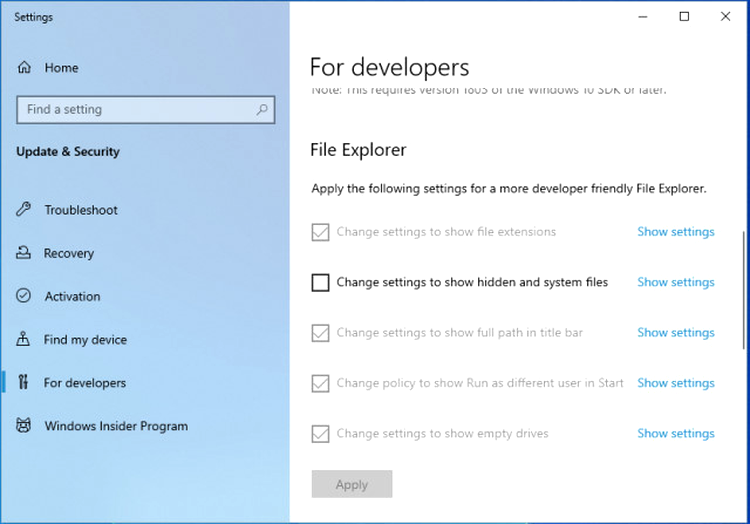Click the Home house icon
This screenshot has width=750, height=524.
point(24,67)
